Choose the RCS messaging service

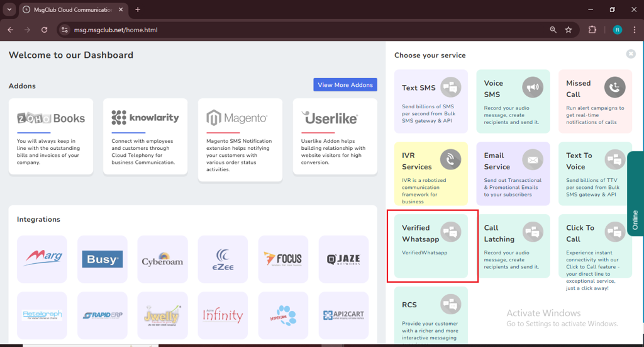coord(431,315)
